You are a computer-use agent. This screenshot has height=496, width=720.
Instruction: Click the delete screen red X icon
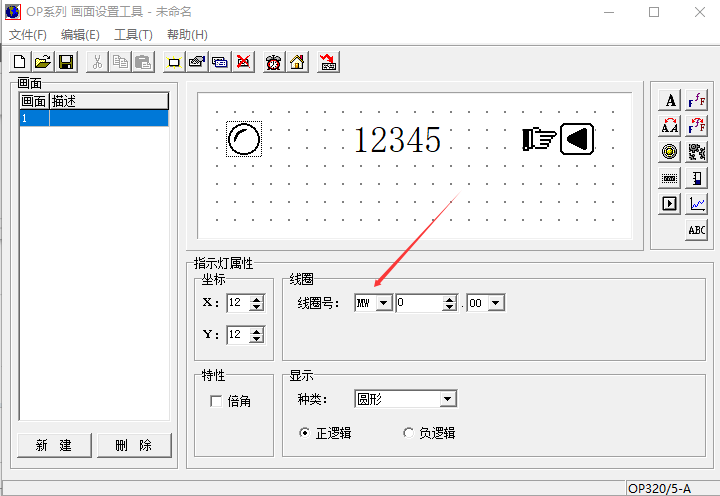click(x=243, y=62)
